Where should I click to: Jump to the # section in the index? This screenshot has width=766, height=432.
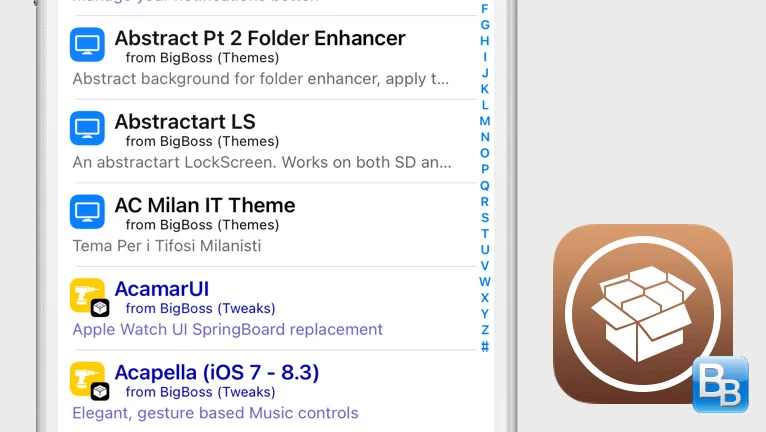(485, 346)
